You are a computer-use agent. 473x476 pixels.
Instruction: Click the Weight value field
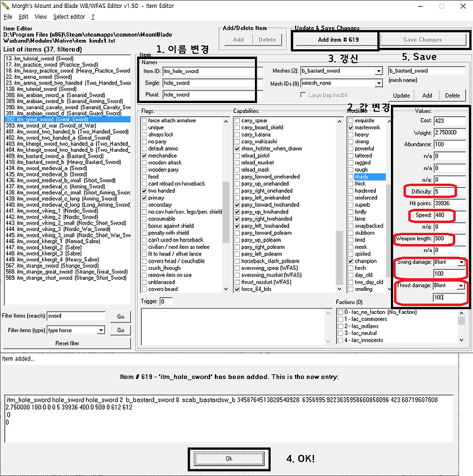[x=449, y=133]
